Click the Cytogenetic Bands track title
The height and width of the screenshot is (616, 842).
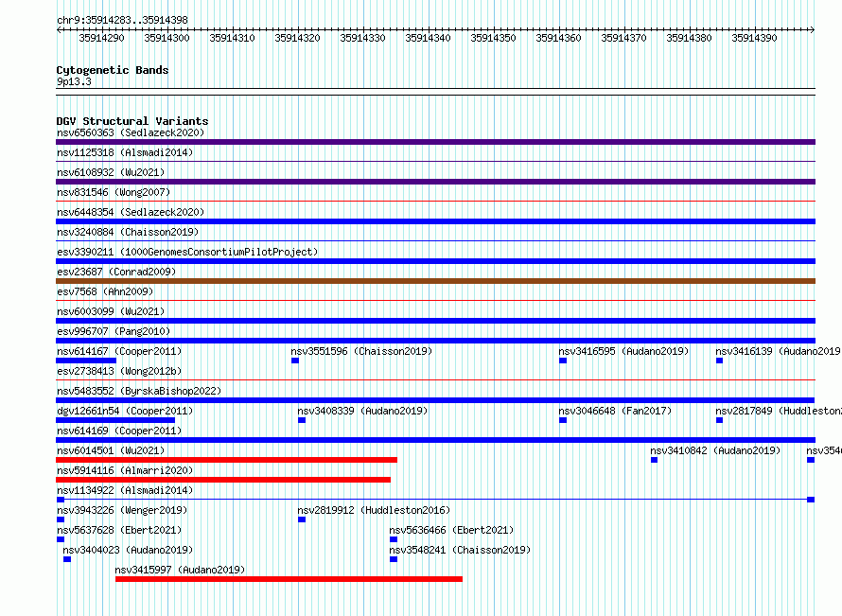coord(113,70)
